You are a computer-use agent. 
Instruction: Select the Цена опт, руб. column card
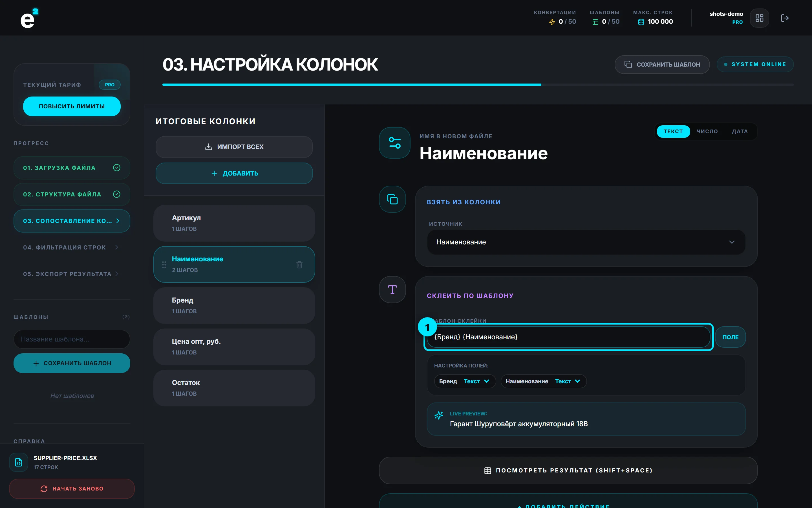click(234, 347)
